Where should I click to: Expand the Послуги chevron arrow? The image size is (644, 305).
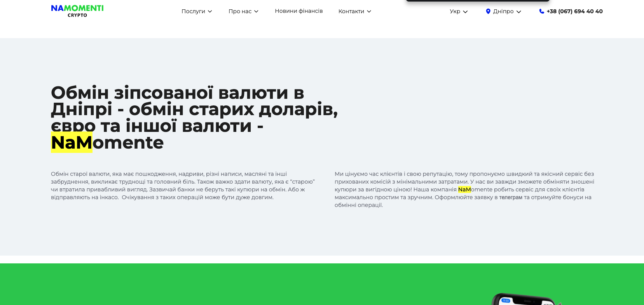[x=210, y=11]
